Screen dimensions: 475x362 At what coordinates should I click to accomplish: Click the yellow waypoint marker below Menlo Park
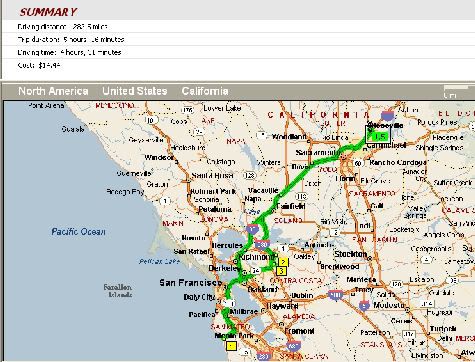tap(231, 346)
